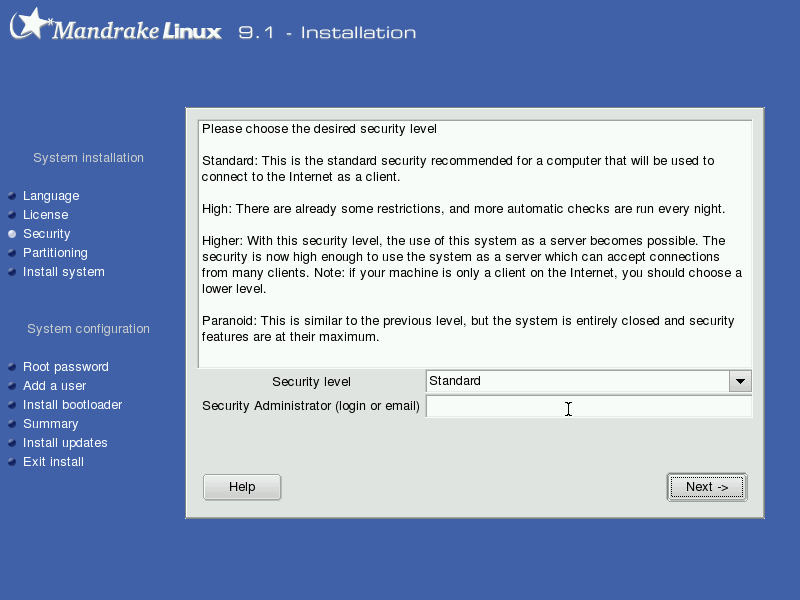Click the bullet beside Install bootloader
800x600 pixels.
[x=12, y=405]
